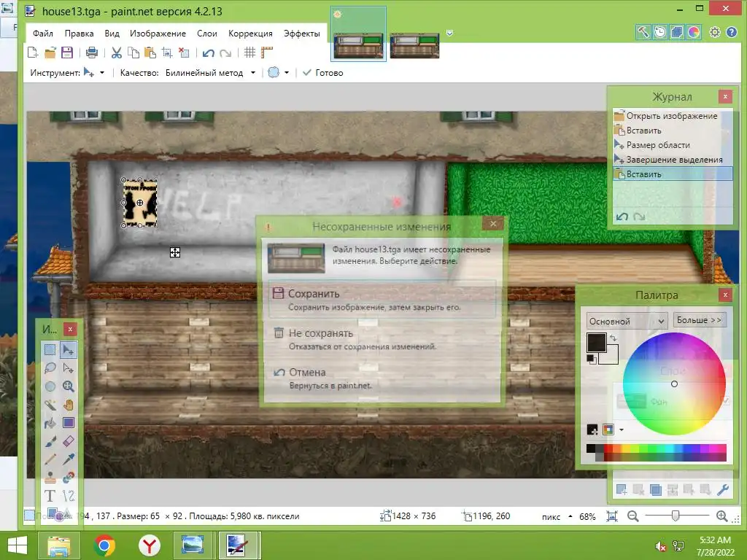Open the Слои menu
The width and height of the screenshot is (747, 560).
coord(207,34)
